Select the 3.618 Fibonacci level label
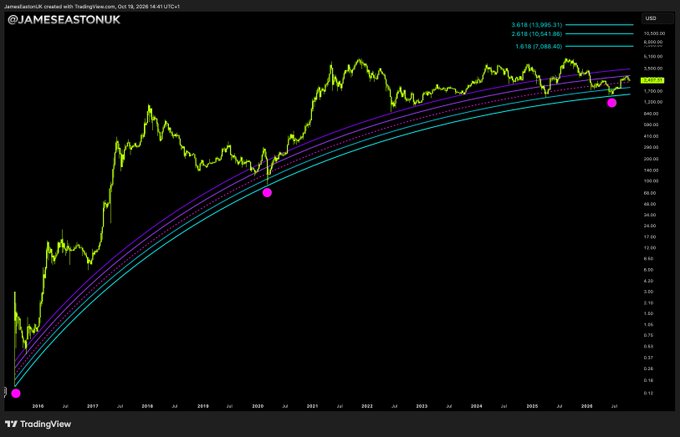The image size is (680, 437). 537,25
